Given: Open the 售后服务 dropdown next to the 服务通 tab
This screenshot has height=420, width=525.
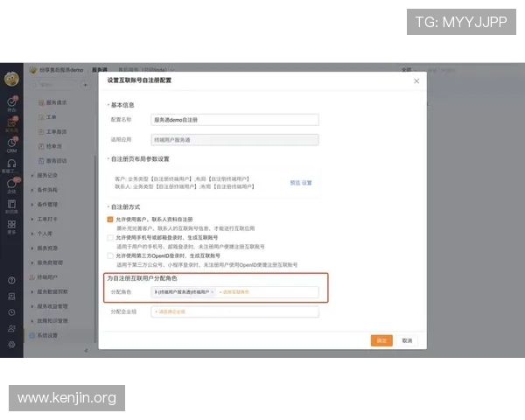Looking at the screenshot, I should pos(146,70).
